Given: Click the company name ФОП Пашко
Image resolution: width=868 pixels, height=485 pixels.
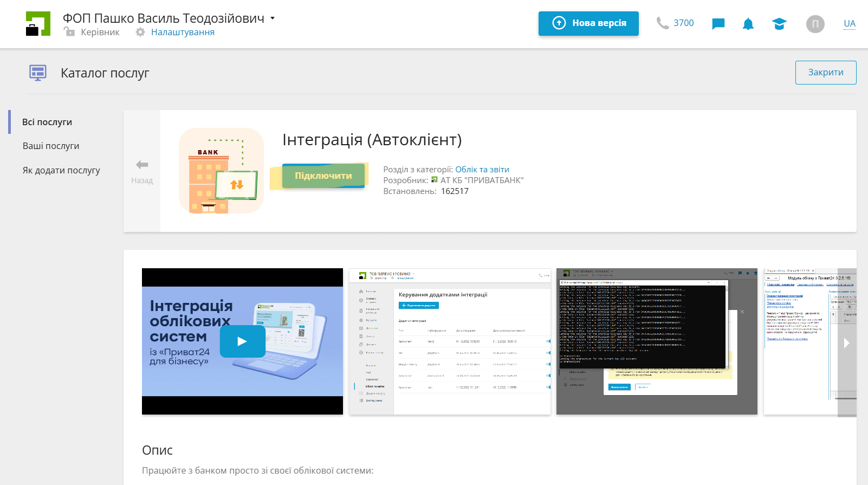Looking at the screenshot, I should click(x=164, y=18).
